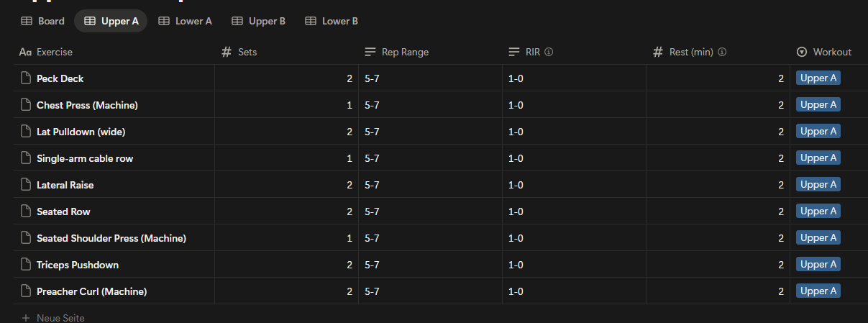Switch to the Lower A tab

click(185, 22)
